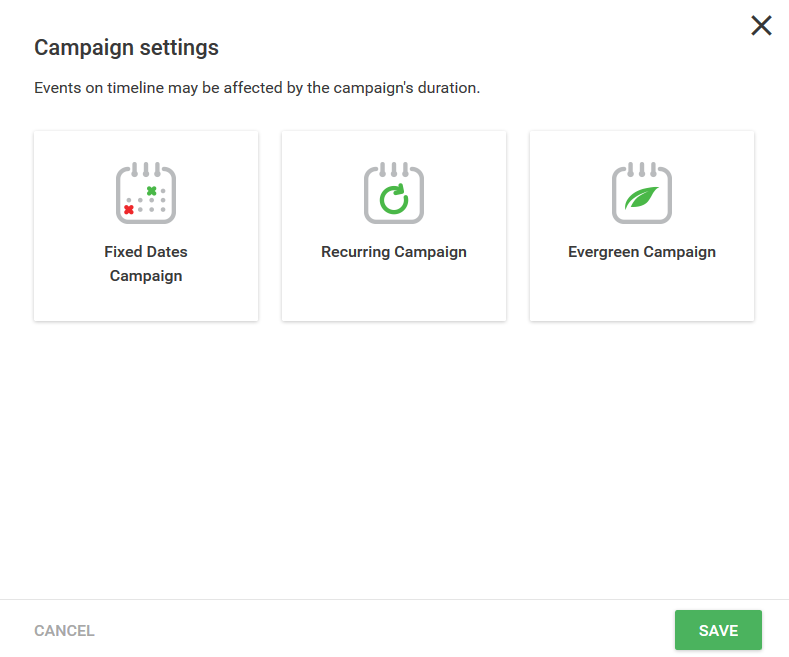Click the green circular arrow symbol
The height and width of the screenshot is (657, 789).
coord(394,199)
